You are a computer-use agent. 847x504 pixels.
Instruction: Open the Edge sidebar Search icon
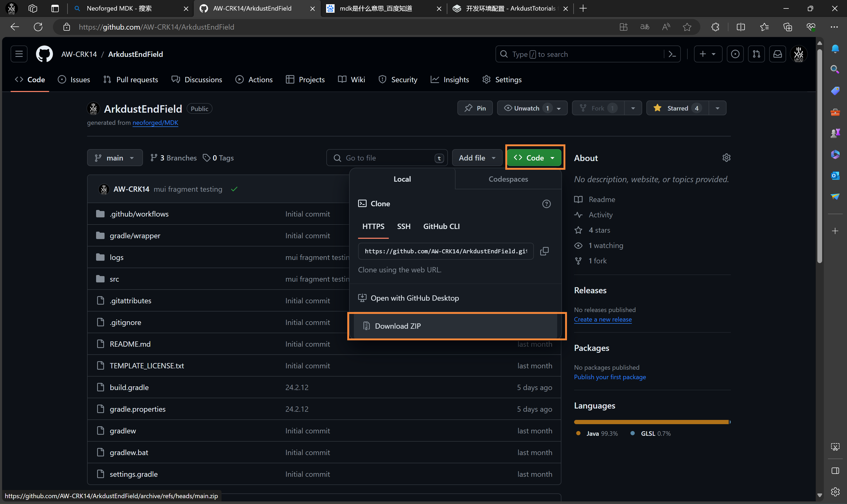click(835, 69)
